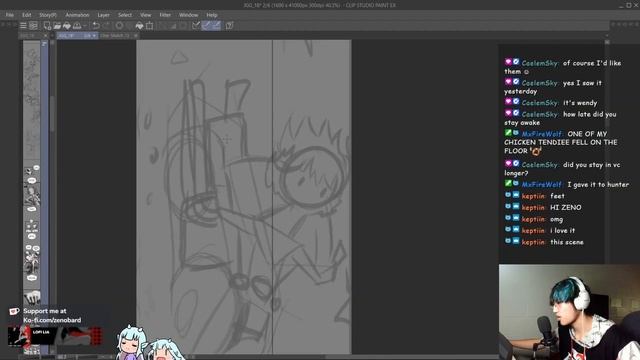Open the Window menu
The height and width of the screenshot is (360, 640).
pos(189,15)
